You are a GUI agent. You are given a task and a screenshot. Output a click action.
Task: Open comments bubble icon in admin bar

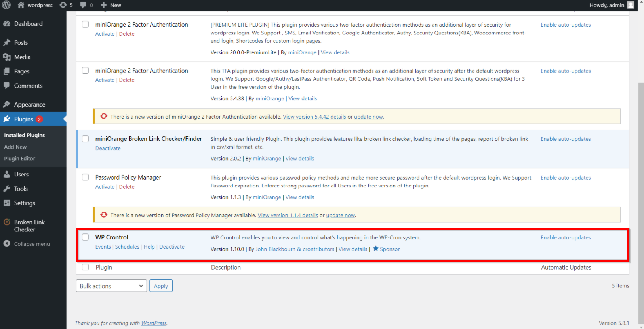point(83,5)
